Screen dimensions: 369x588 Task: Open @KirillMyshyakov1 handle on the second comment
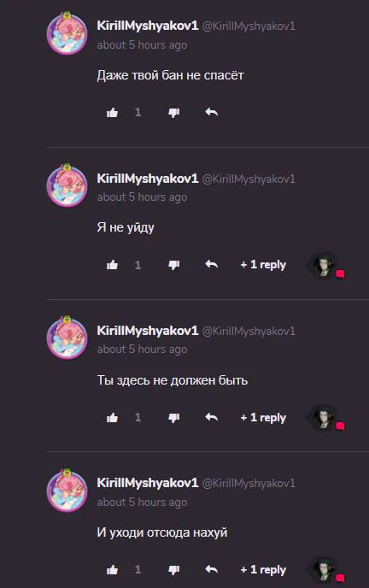click(x=249, y=179)
